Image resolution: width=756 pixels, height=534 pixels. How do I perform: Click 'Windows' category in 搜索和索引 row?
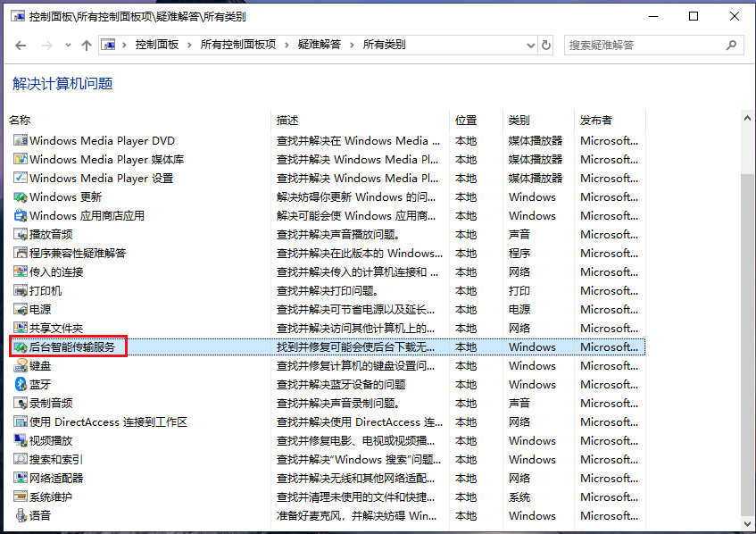[x=532, y=460]
